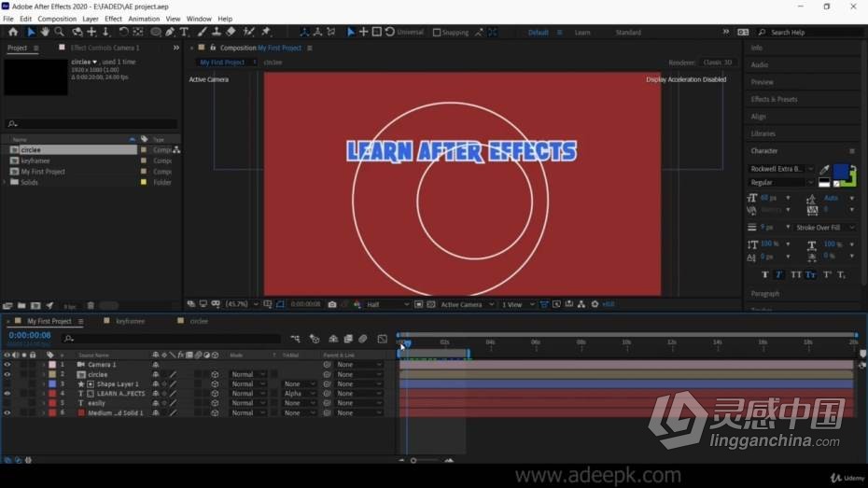Hide the LEARN A..FECTS text layer eye
The height and width of the screenshot is (488, 868).
coord(7,394)
